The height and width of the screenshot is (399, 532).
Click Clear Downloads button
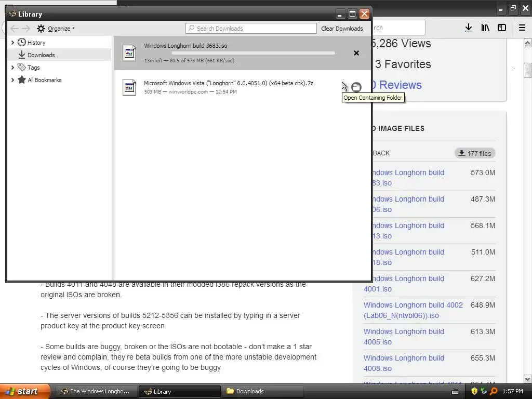coord(342,29)
